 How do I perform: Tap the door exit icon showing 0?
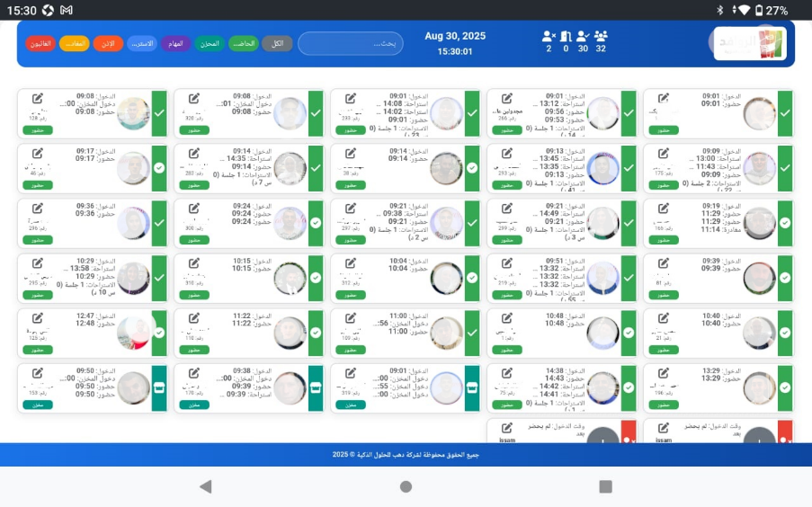566,37
